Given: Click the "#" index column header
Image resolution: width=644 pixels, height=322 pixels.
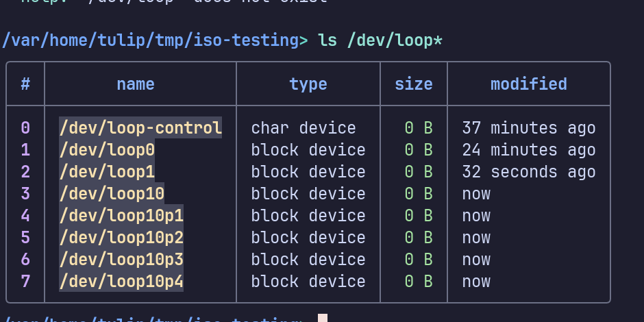Looking at the screenshot, I should click(25, 84).
